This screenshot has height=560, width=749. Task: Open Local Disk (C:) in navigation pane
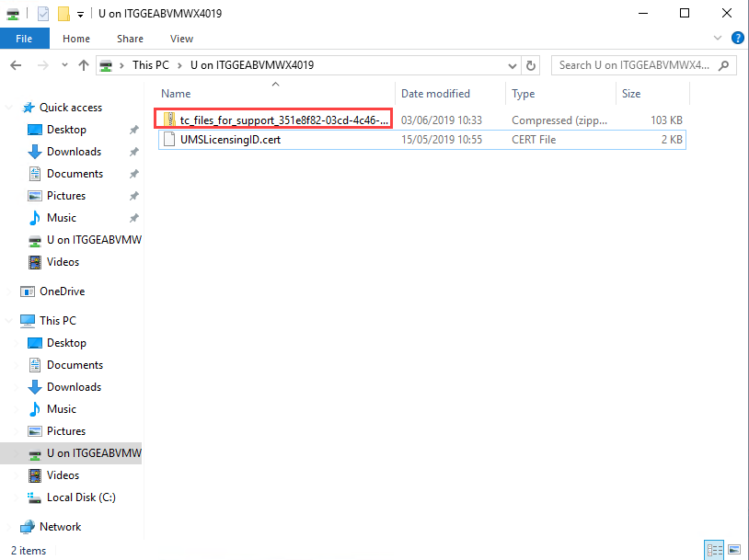81,497
